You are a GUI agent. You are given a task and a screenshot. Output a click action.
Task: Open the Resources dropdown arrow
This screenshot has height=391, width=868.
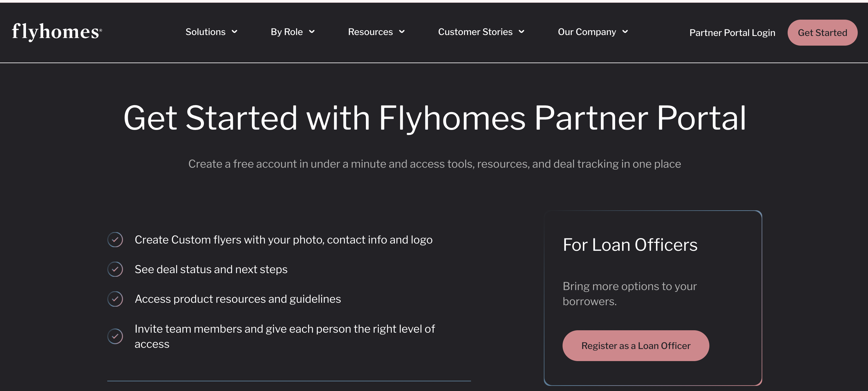(402, 32)
